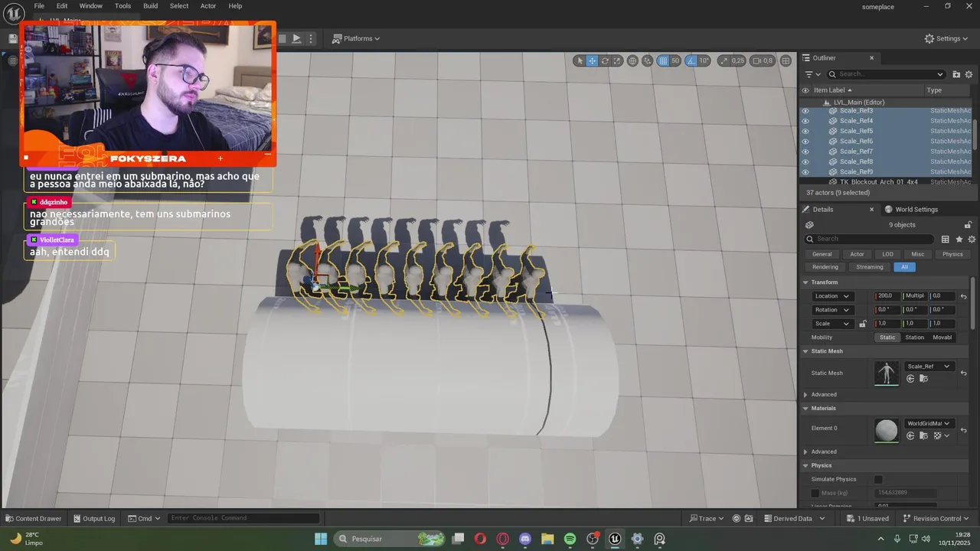Open the Platforms dropdown in toolbar
Viewport: 980px width, 551px height.
(356, 38)
